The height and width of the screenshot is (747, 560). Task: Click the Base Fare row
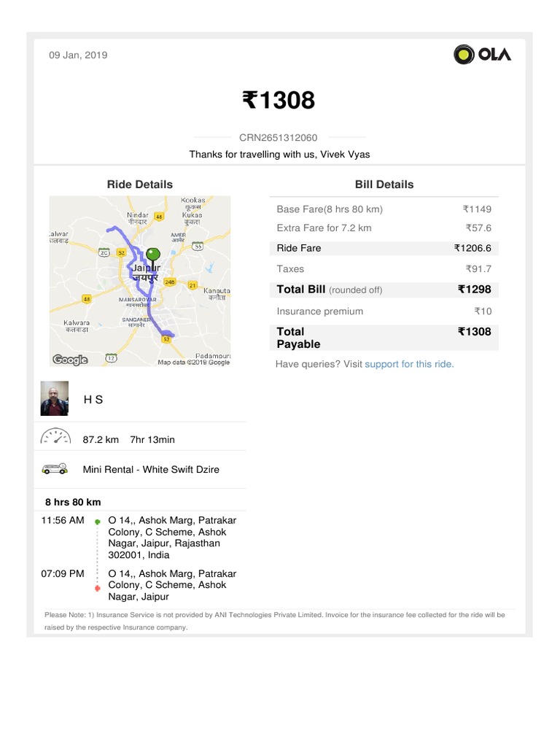(384, 209)
